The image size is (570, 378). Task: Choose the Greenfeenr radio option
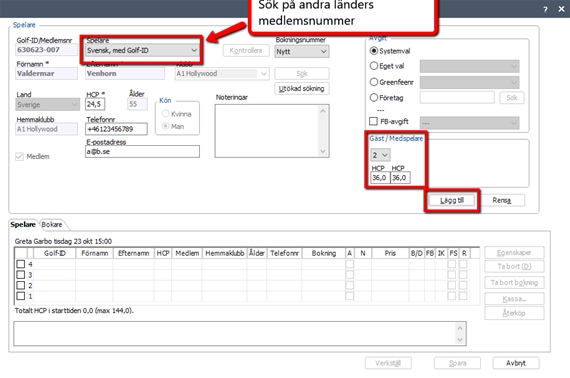click(x=374, y=82)
